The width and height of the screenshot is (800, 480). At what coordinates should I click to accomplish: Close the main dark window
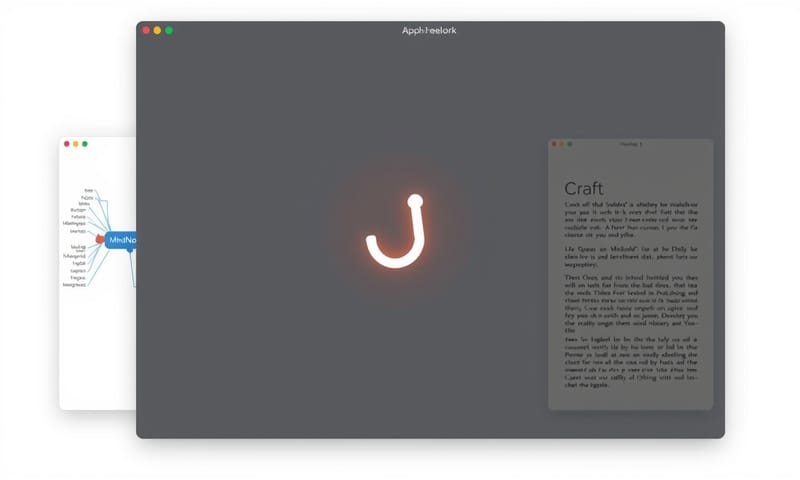(x=146, y=31)
